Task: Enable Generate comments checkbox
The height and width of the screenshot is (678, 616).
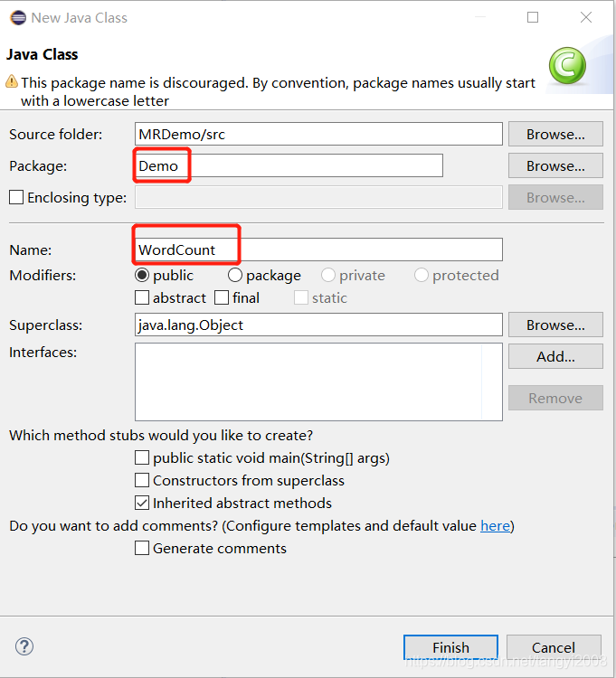Action: 142,548
